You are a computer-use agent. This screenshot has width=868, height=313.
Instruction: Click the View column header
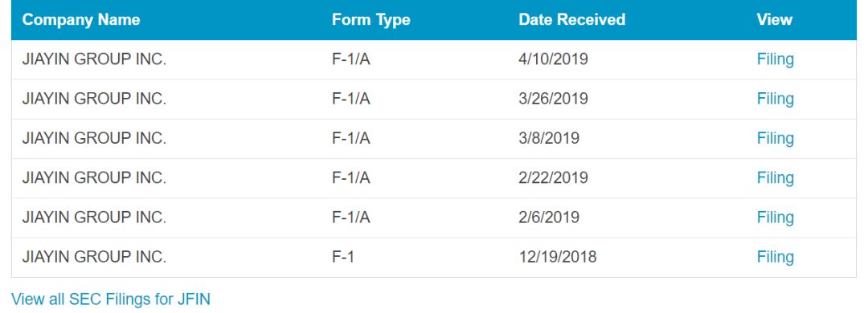pos(775,20)
